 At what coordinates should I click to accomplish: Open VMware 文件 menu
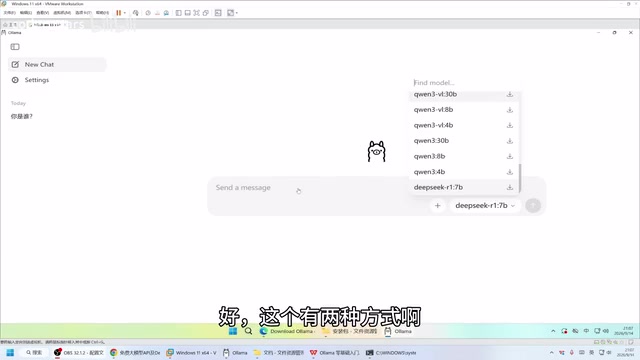point(9,13)
